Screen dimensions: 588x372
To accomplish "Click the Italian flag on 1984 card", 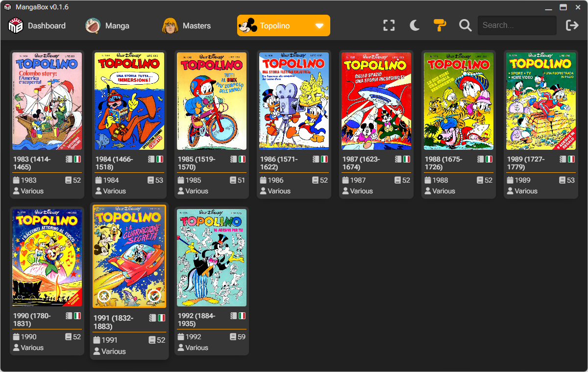I will pyautogui.click(x=160, y=159).
